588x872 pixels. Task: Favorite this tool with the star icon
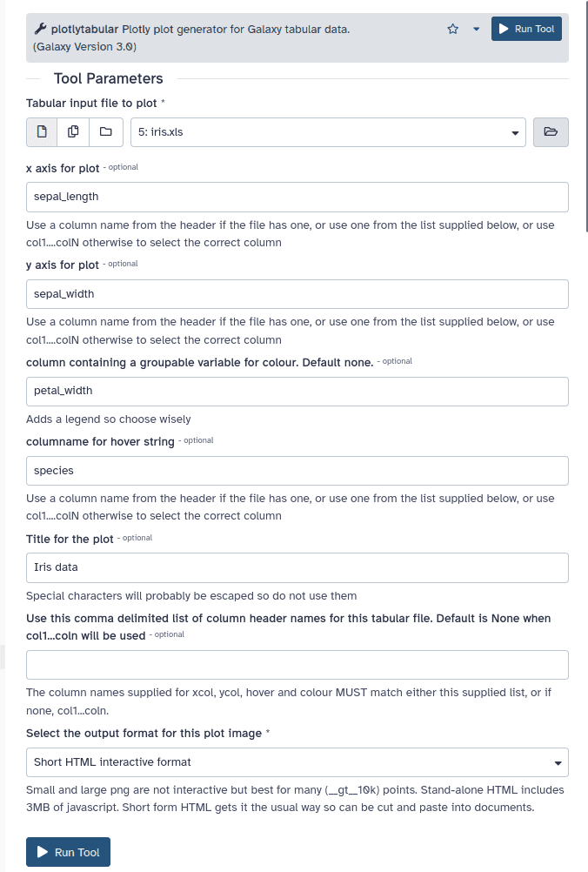point(452,29)
